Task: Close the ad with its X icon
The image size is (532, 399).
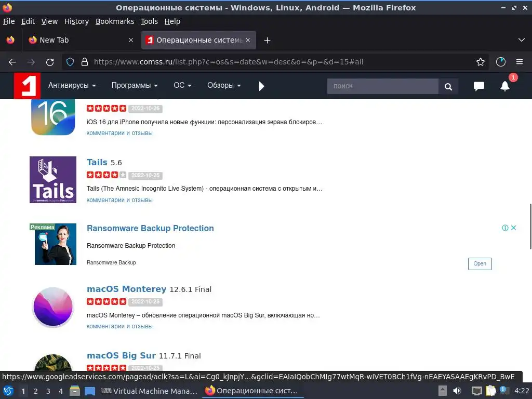Action: (x=514, y=228)
